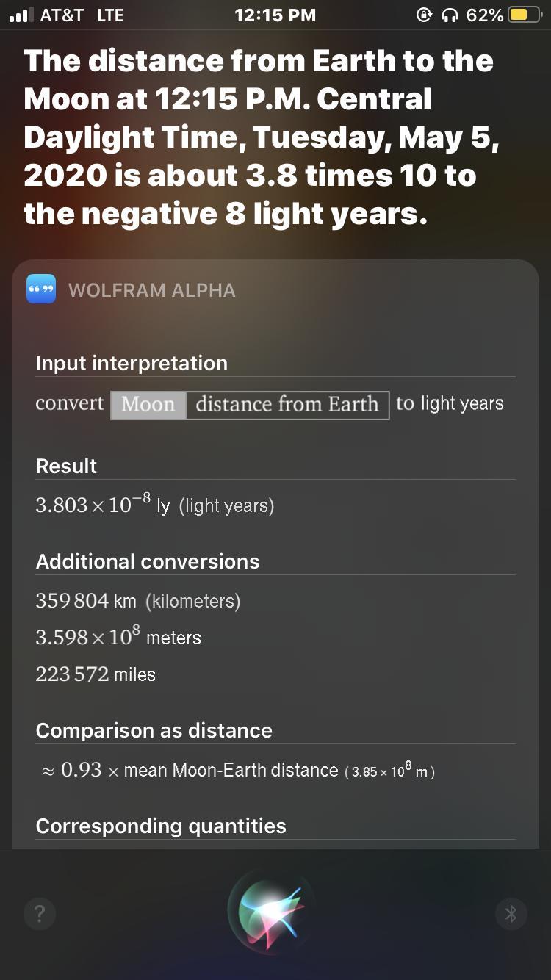551x980 pixels.
Task: Tap the rotation lock status icon
Action: tap(423, 15)
